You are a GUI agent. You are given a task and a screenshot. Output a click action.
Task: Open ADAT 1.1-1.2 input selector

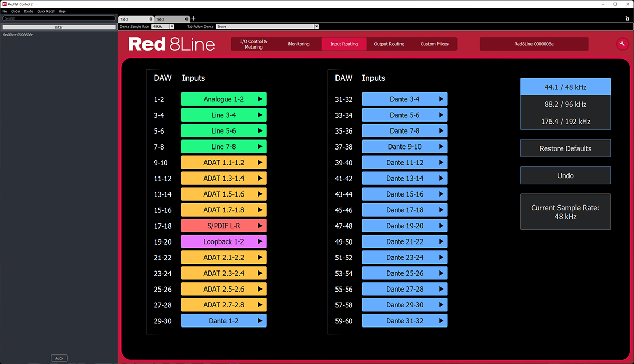coord(223,163)
